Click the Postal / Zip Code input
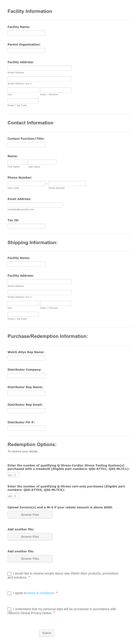Image resolution: width=139 pixels, height=644 pixels. (x=23, y=100)
